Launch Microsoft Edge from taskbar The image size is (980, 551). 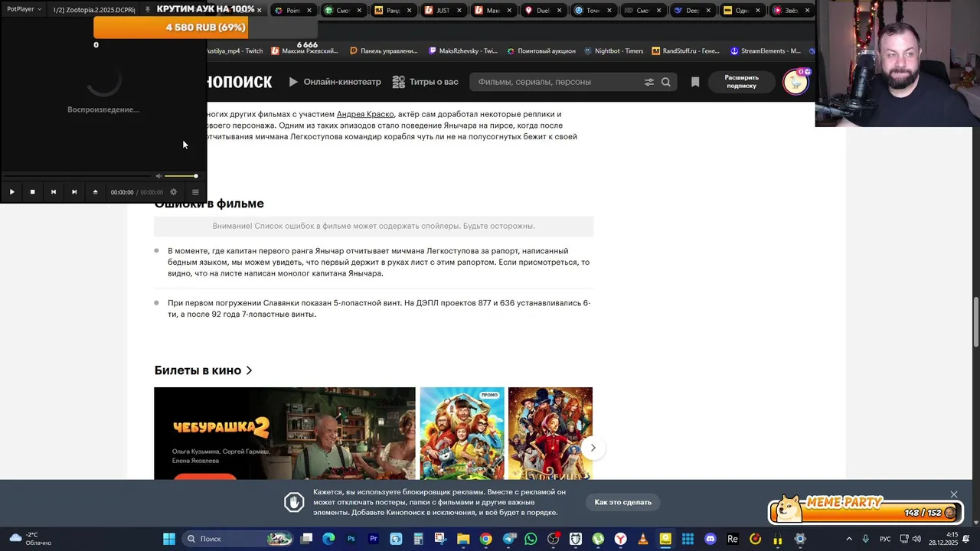(x=328, y=539)
